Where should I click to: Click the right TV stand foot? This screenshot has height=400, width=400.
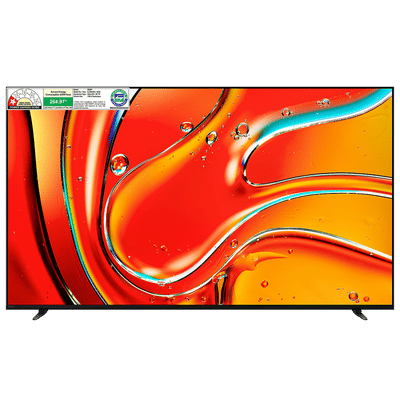(360, 314)
